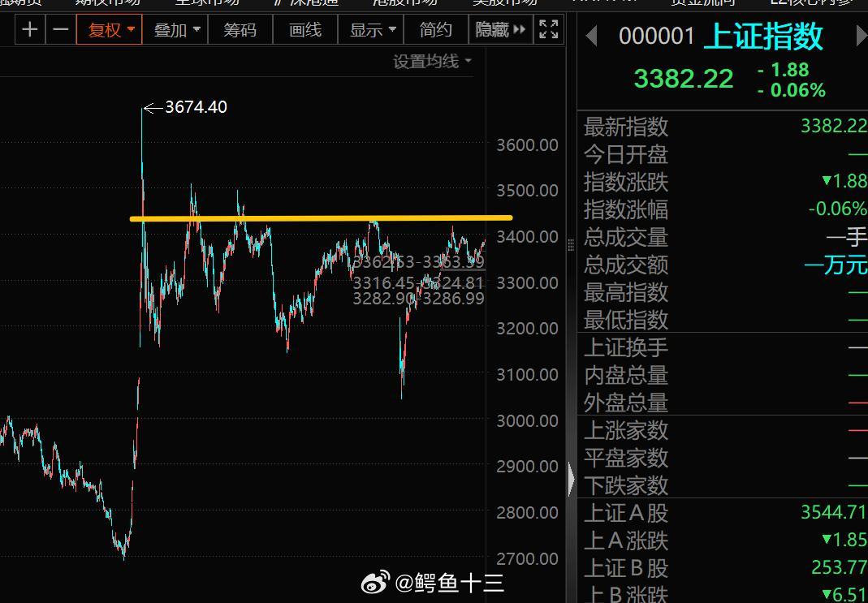Grab the panel splitter grip handle

point(571,246)
